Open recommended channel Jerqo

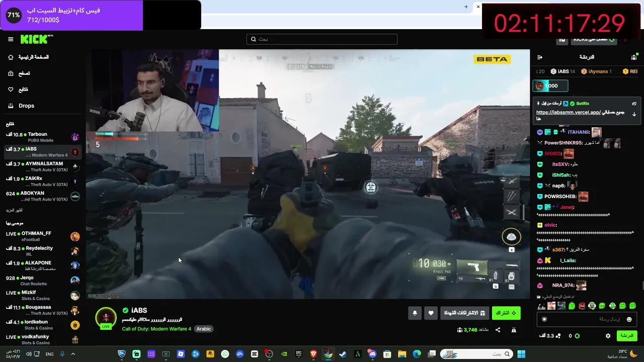(43, 281)
